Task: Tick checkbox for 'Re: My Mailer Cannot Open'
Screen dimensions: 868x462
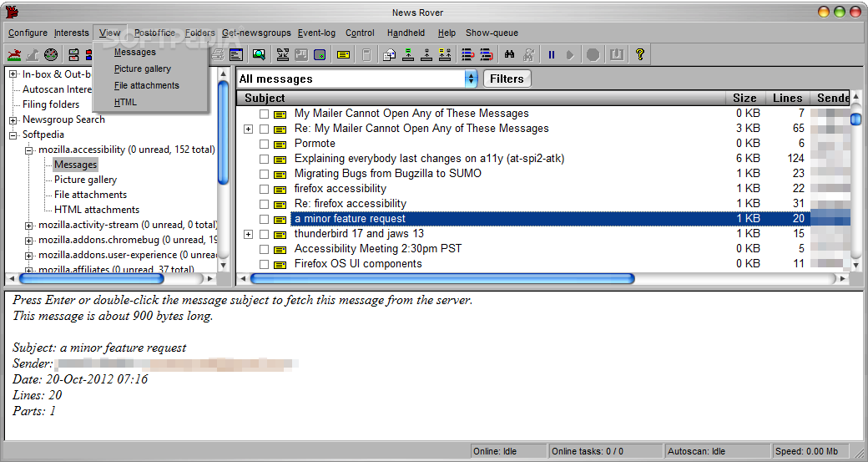Action: (x=264, y=129)
